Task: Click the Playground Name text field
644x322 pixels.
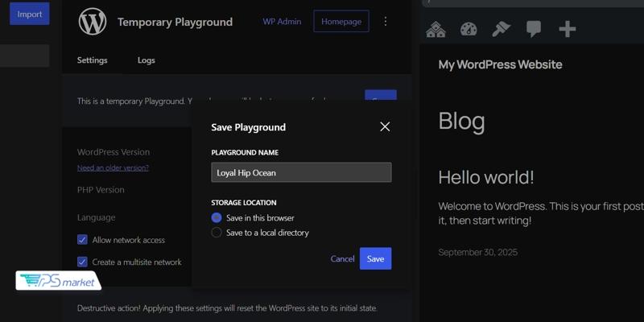Action: point(301,172)
